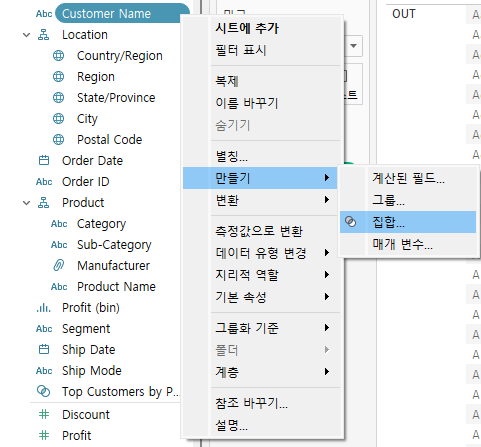Select the Sub-Category field
This screenshot has width=481, height=447.
pos(114,245)
